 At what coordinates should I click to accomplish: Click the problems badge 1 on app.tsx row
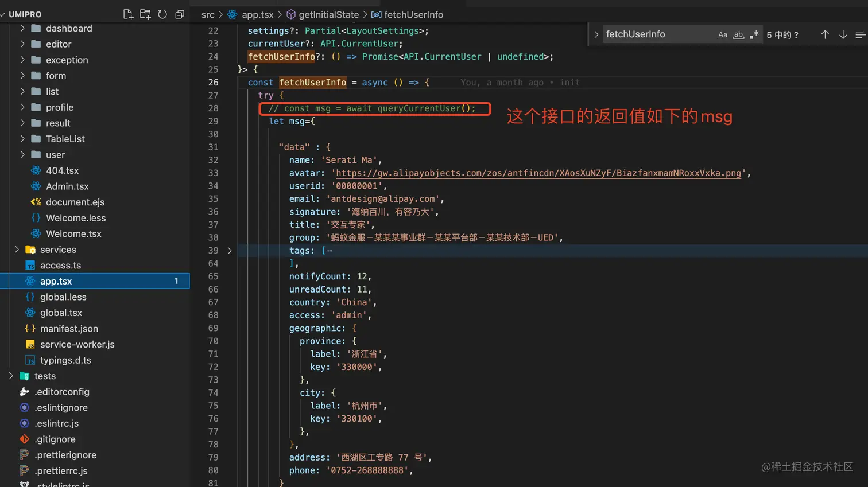(176, 281)
